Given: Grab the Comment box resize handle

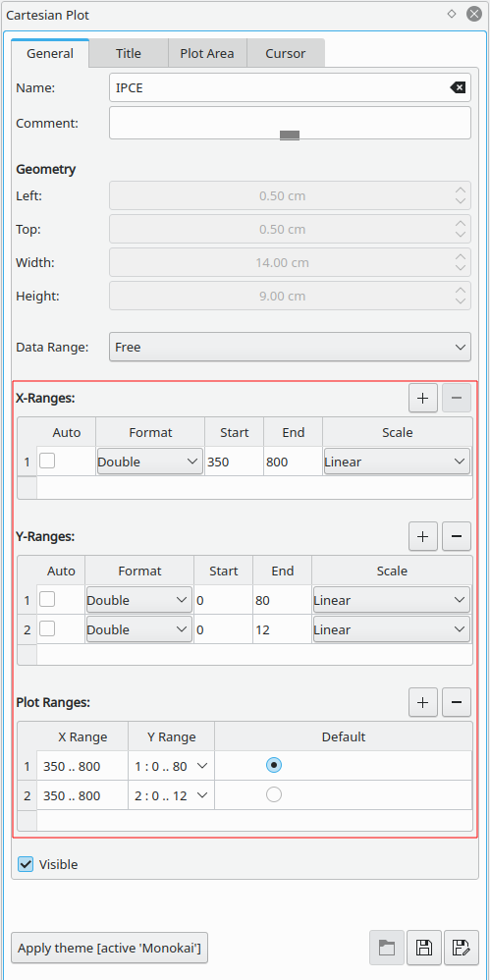Looking at the screenshot, I should [290, 135].
